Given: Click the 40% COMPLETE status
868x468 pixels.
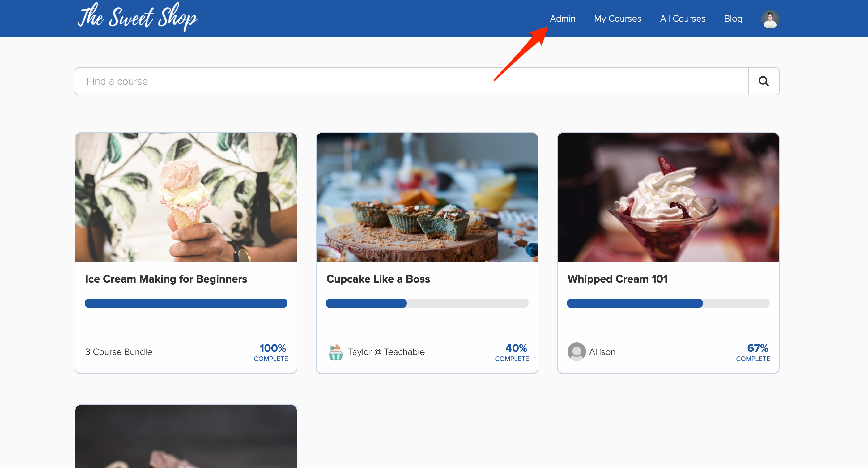Looking at the screenshot, I should (512, 352).
